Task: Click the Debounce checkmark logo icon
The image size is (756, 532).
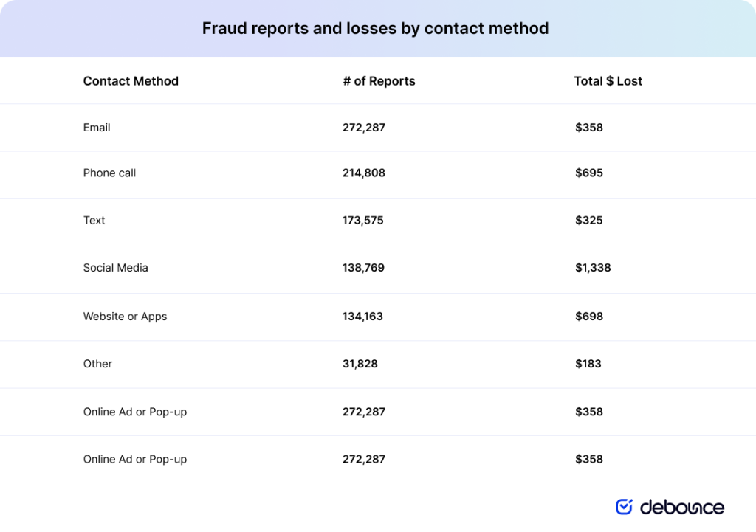Action: coord(624,506)
